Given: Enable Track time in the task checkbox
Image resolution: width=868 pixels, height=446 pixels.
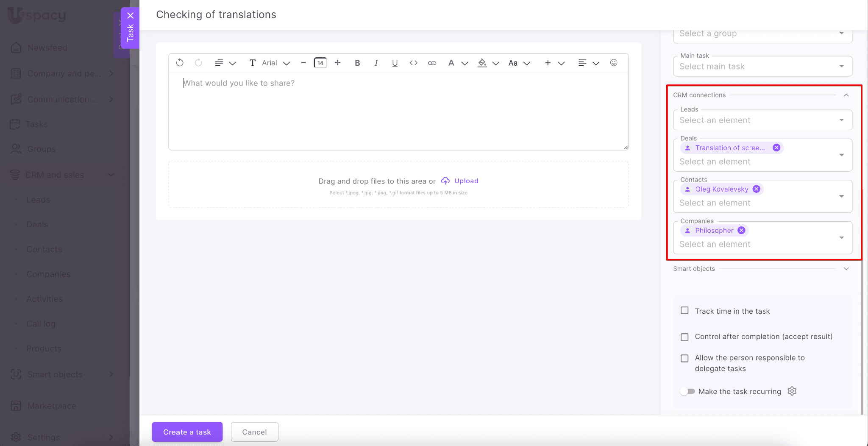Looking at the screenshot, I should pyautogui.click(x=684, y=311).
